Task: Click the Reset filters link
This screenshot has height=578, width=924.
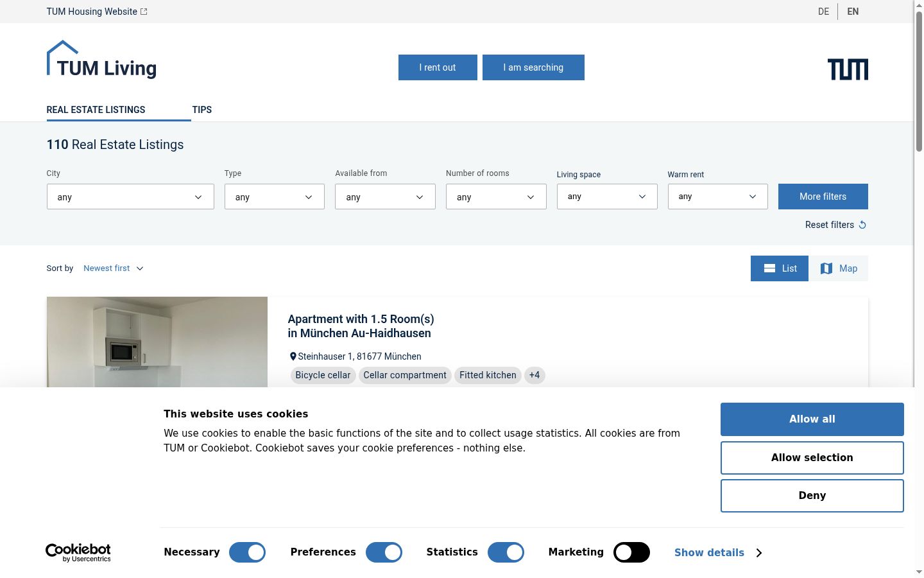Action: click(836, 225)
